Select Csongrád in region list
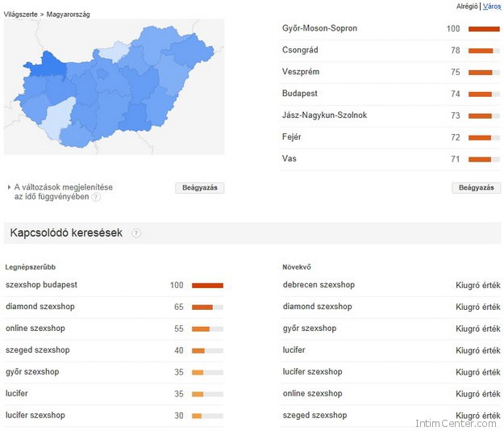Screen dimensions: 504x431 point(300,50)
